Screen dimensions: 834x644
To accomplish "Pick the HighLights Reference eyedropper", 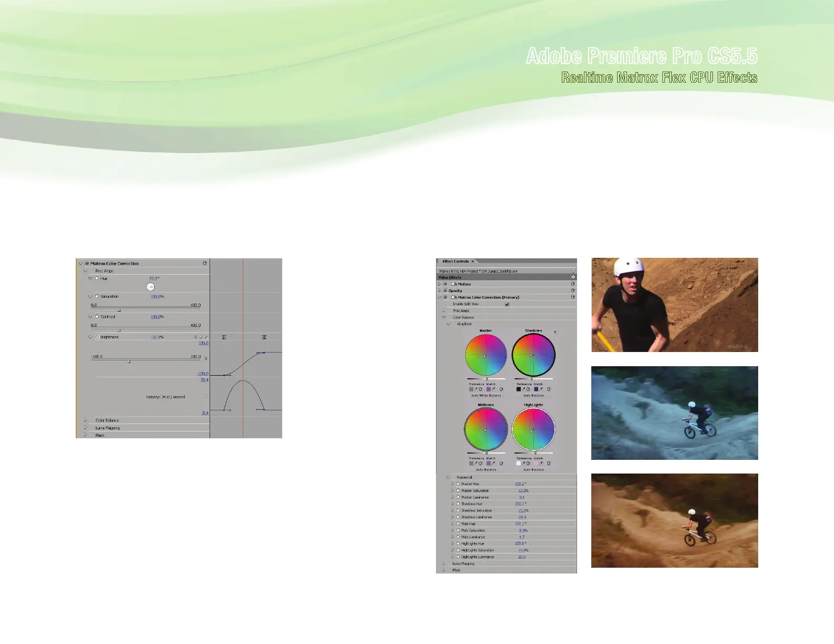I will 524,464.
